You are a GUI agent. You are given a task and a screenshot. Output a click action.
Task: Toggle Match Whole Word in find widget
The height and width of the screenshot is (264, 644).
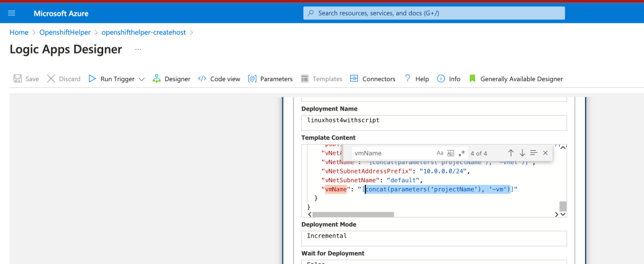point(450,153)
